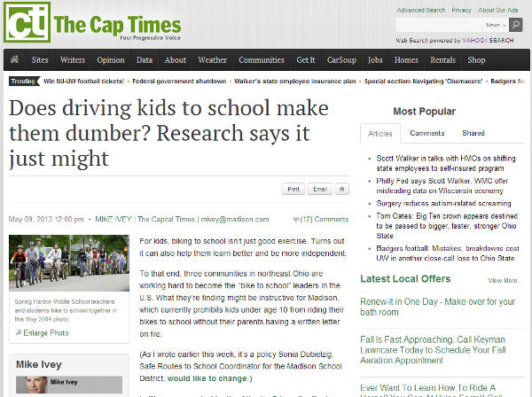Switch to the Articles tab

[380, 134]
